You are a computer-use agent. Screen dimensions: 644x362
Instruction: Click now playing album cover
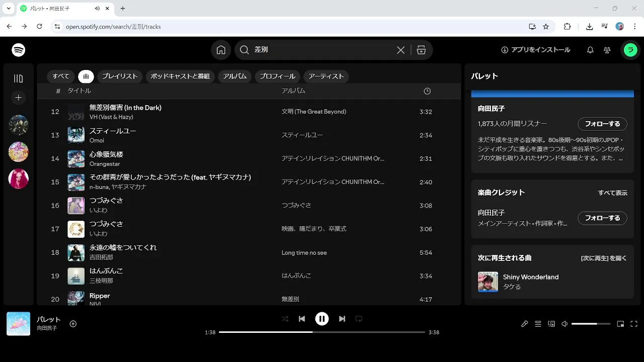[x=18, y=324]
